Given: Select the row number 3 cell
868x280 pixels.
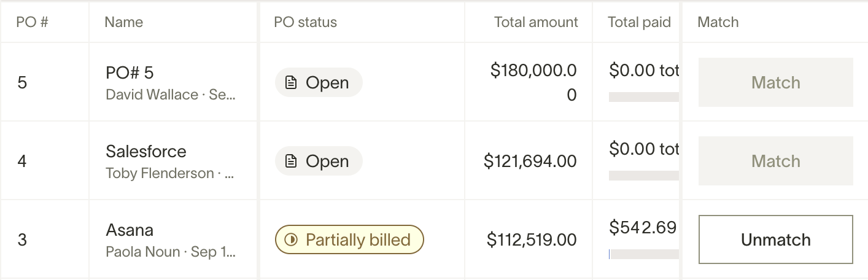Looking at the screenshot, I should pyautogui.click(x=22, y=240).
